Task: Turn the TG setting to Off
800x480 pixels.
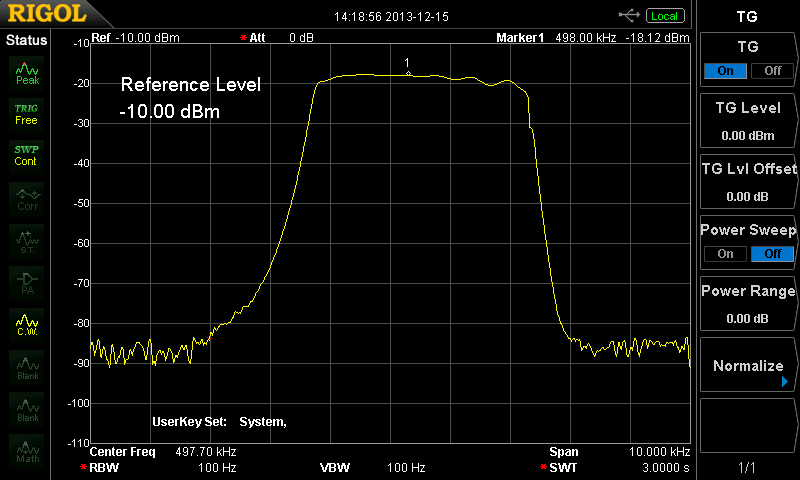Action: pos(772,71)
